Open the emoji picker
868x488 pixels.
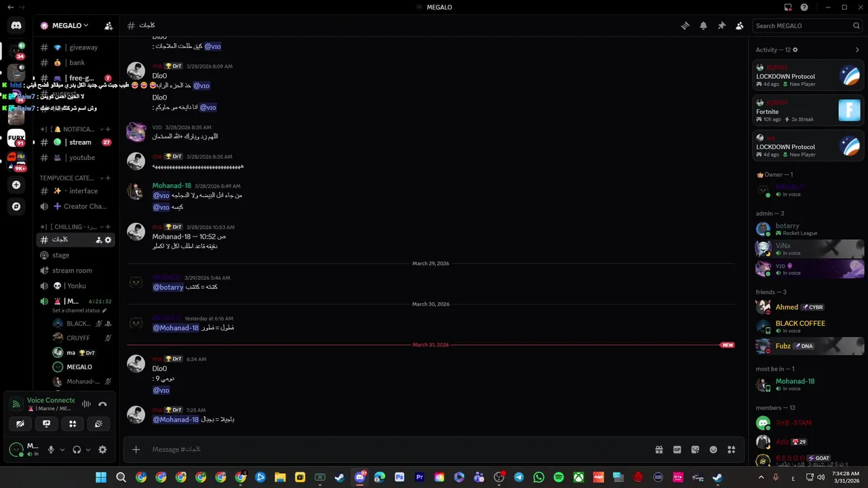pos(713,449)
